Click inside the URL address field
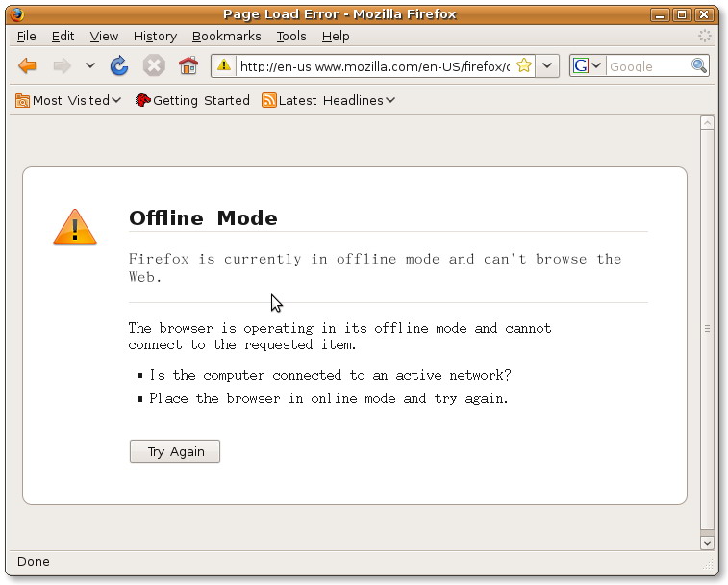 (375, 66)
